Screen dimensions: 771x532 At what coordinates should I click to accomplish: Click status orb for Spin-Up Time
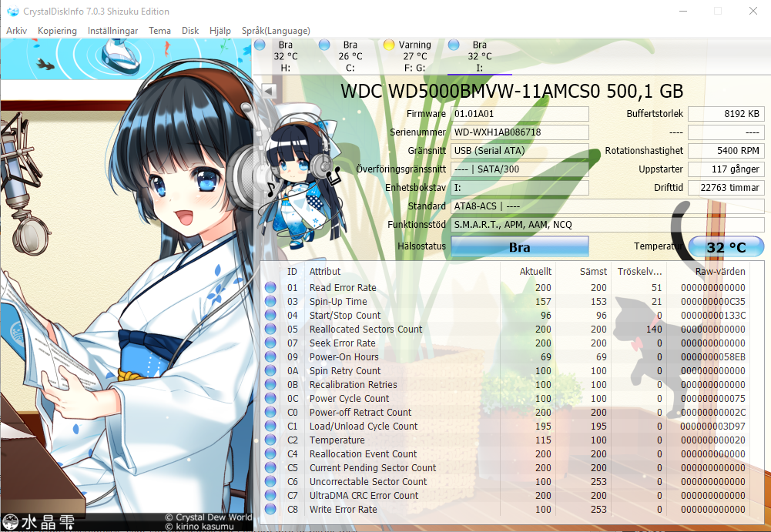[x=270, y=301]
